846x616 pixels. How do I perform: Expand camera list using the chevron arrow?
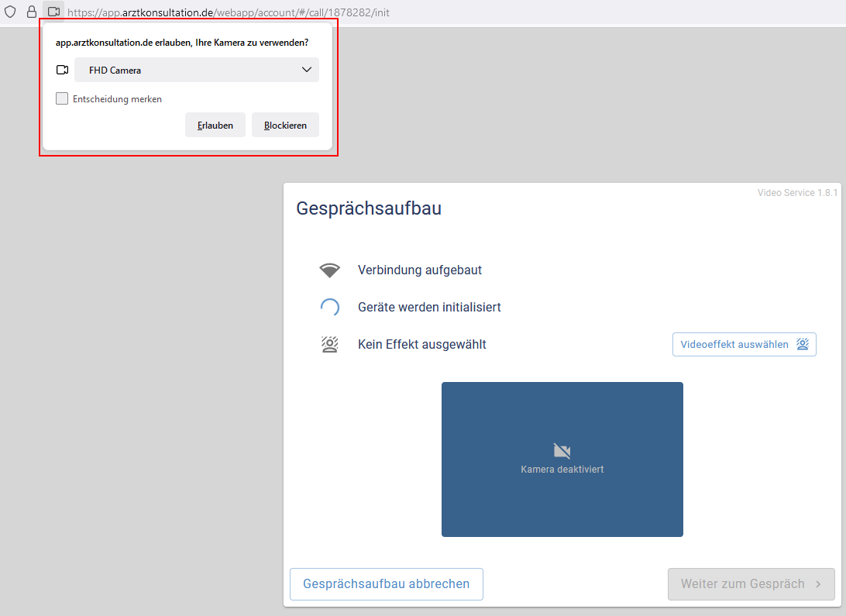point(306,70)
